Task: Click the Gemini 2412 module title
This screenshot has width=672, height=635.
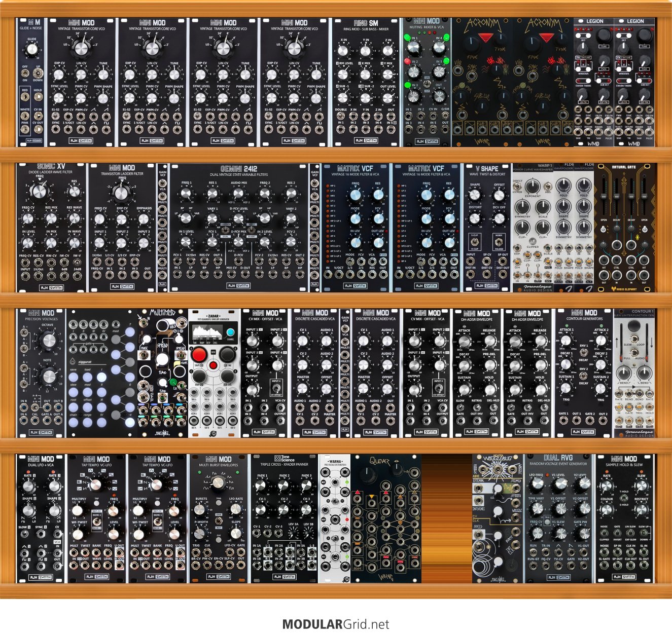Action: [239, 169]
